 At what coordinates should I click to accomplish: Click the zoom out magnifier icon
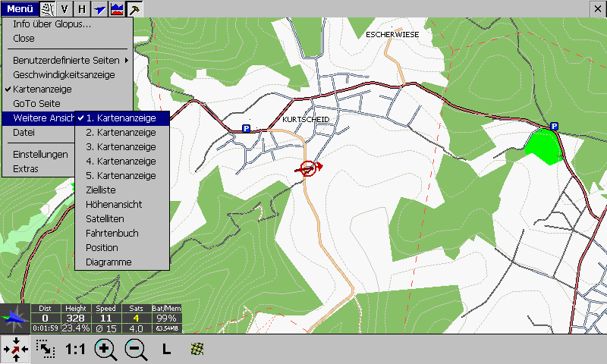pos(136,350)
